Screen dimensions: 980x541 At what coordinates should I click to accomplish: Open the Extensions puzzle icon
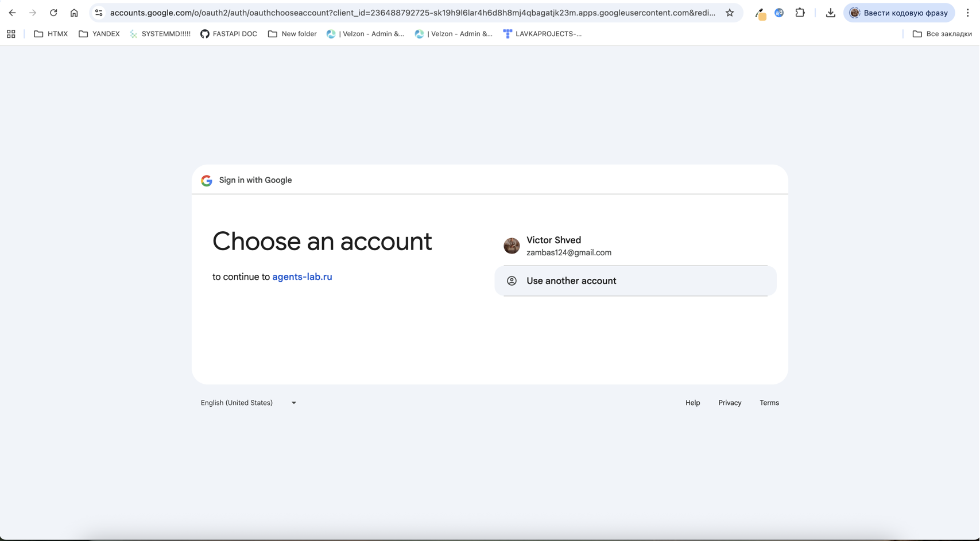tap(800, 13)
